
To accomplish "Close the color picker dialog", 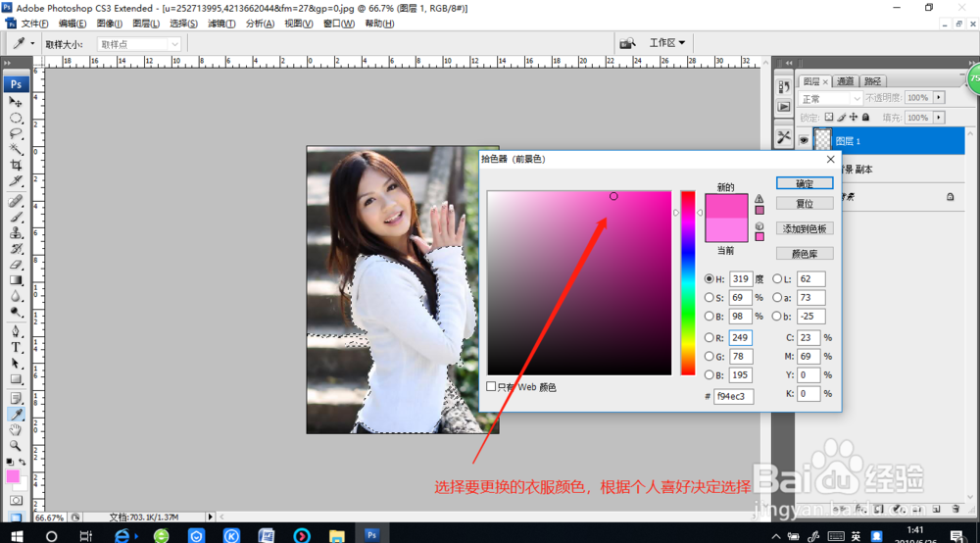I will [831, 160].
